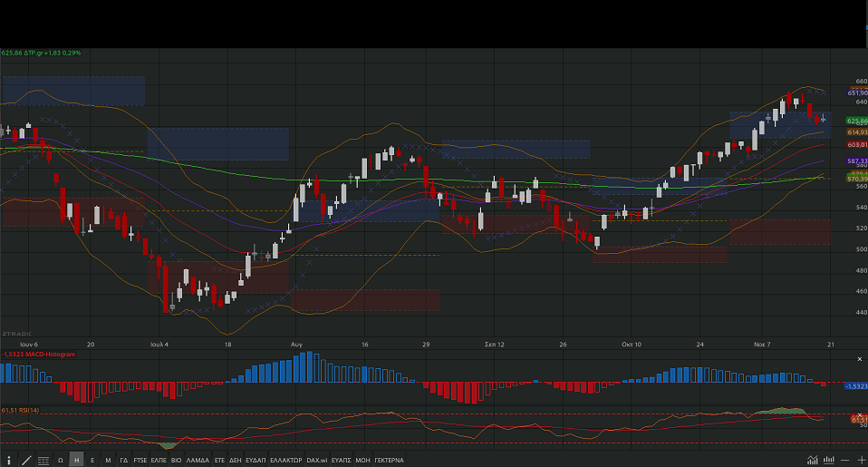Click the Αυγ date label

pyautogui.click(x=296, y=345)
